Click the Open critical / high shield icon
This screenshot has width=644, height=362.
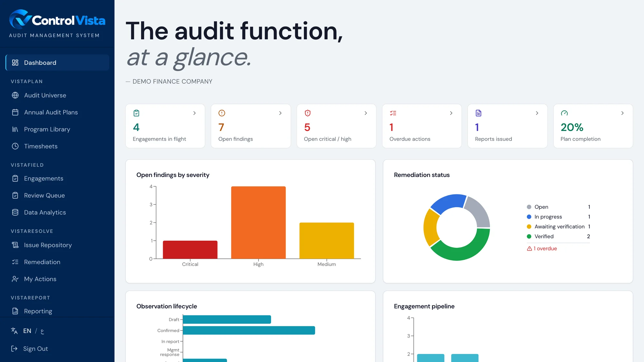click(308, 113)
